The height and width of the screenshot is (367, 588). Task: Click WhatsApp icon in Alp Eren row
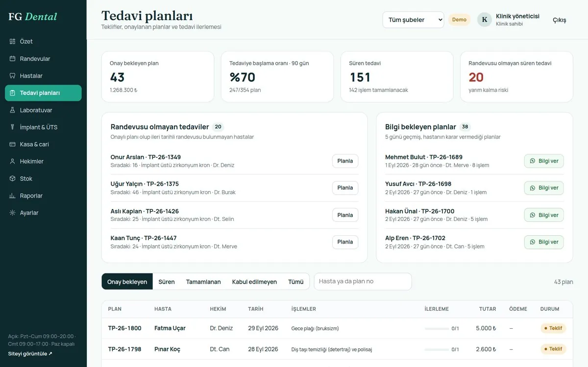(x=533, y=242)
